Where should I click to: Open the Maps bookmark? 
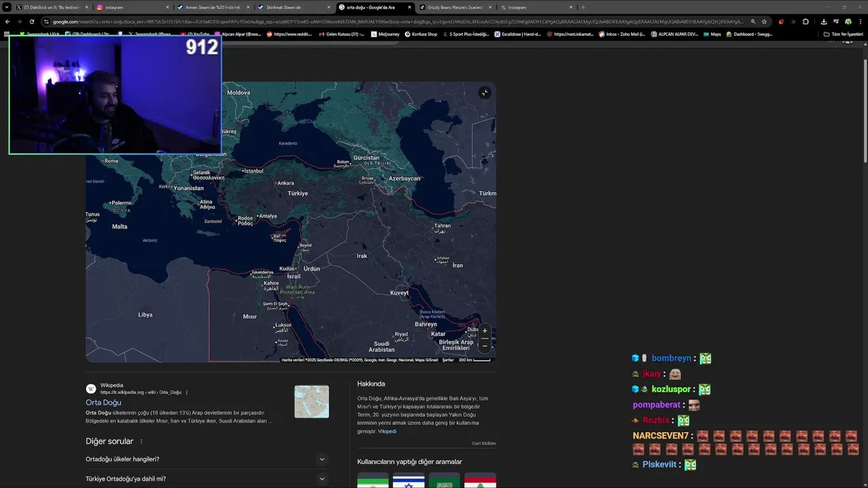pos(711,34)
